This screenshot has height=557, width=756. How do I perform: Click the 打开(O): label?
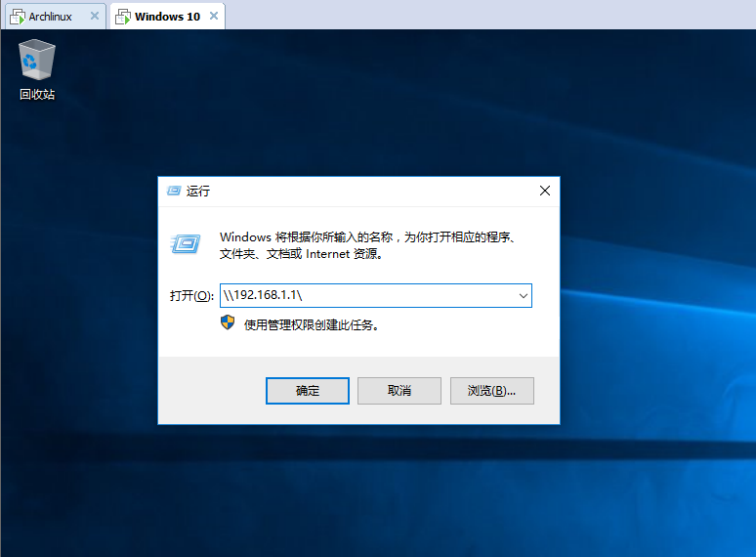pos(191,296)
